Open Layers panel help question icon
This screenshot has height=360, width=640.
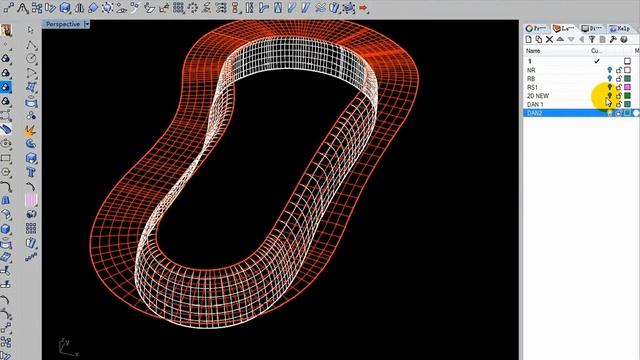coord(624,39)
